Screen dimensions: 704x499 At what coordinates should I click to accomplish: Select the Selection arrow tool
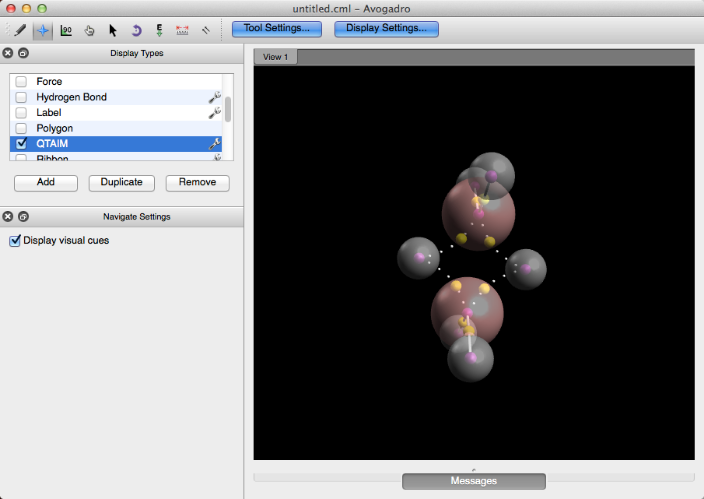tap(113, 30)
